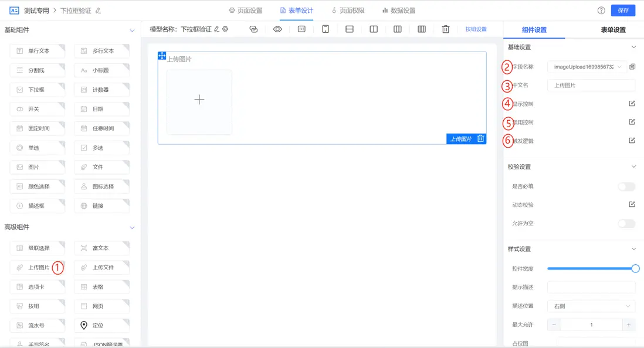This screenshot has height=348, width=644.
Task: Copy the field name using copy icon
Action: tap(632, 67)
